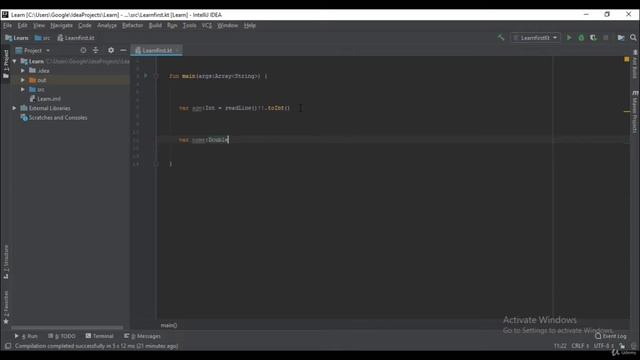Select the Learnfirst.kt editor tab
Viewport: 640px width, 360px height.
(x=157, y=50)
